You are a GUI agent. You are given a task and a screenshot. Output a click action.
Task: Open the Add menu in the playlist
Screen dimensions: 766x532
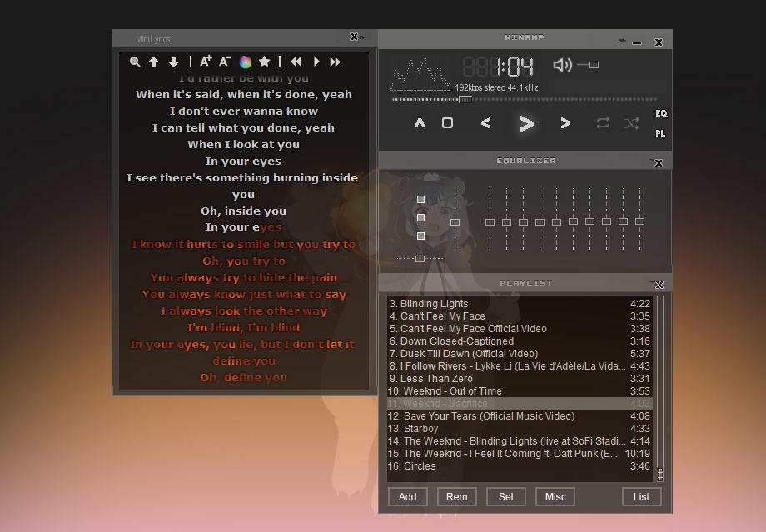point(407,497)
